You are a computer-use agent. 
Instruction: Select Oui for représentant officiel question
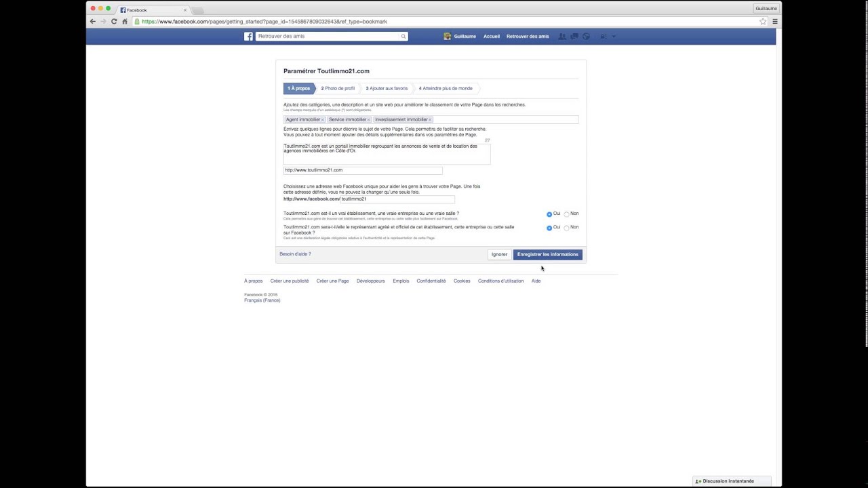(549, 228)
